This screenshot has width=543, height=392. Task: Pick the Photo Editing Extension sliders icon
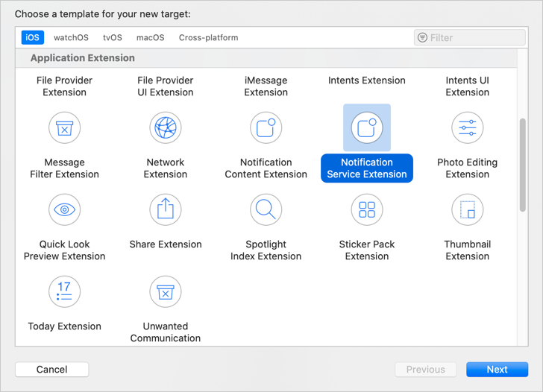pyautogui.click(x=467, y=127)
